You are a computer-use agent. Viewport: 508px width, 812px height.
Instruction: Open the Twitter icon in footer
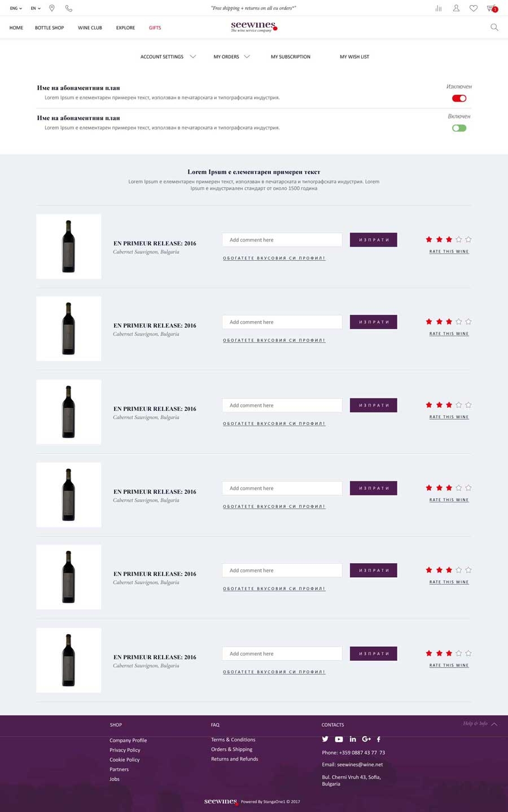coord(325,739)
